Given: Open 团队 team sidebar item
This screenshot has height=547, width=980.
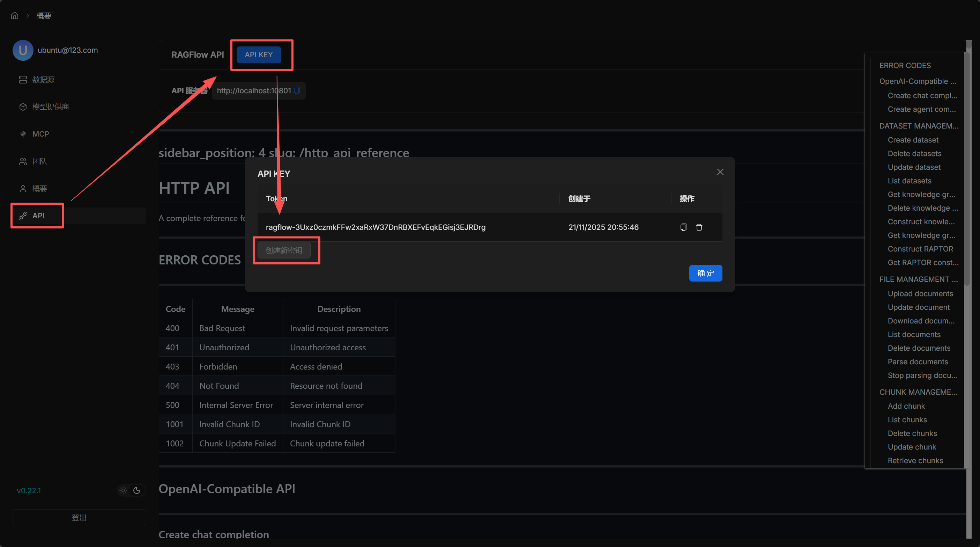Looking at the screenshot, I should pyautogui.click(x=39, y=161).
